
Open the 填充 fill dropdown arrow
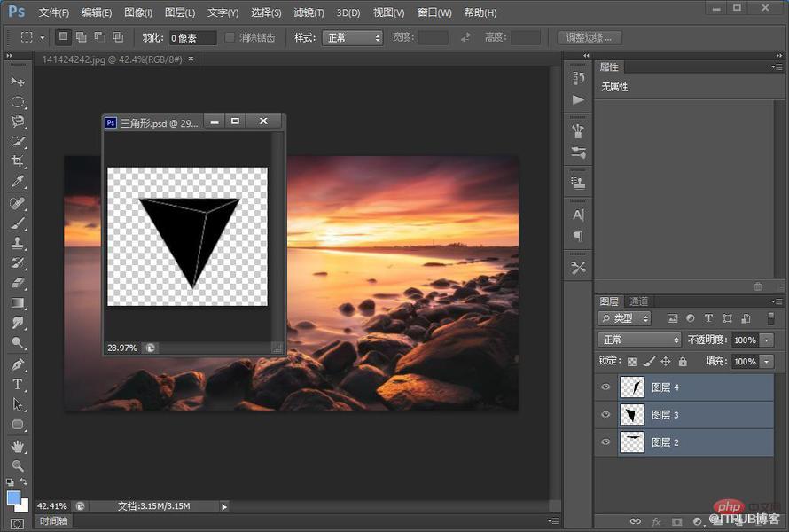(x=766, y=362)
